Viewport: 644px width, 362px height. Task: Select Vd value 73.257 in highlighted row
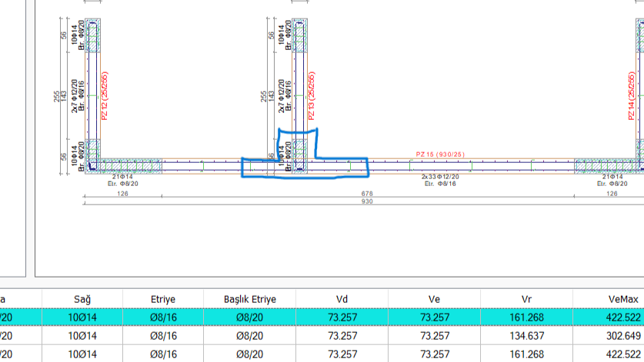click(x=342, y=317)
